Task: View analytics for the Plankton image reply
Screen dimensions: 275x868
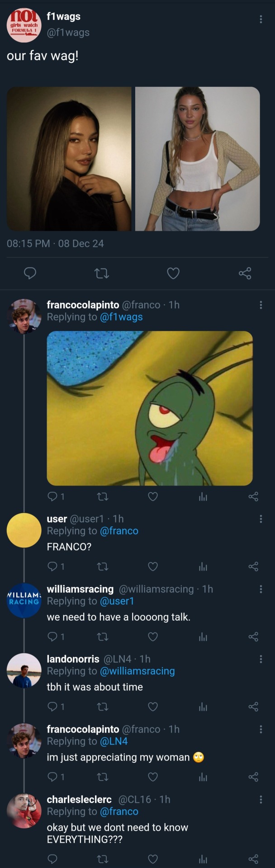Action: [203, 497]
